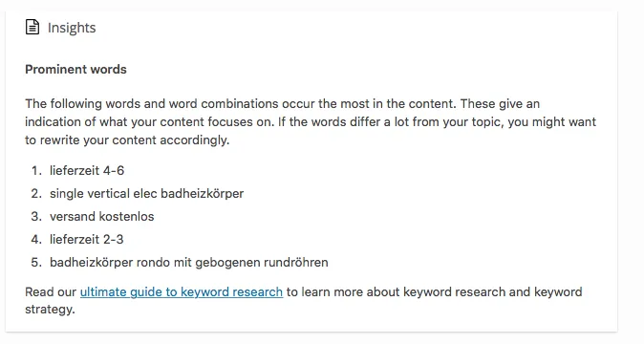Select the Prominent words heading

tap(75, 70)
